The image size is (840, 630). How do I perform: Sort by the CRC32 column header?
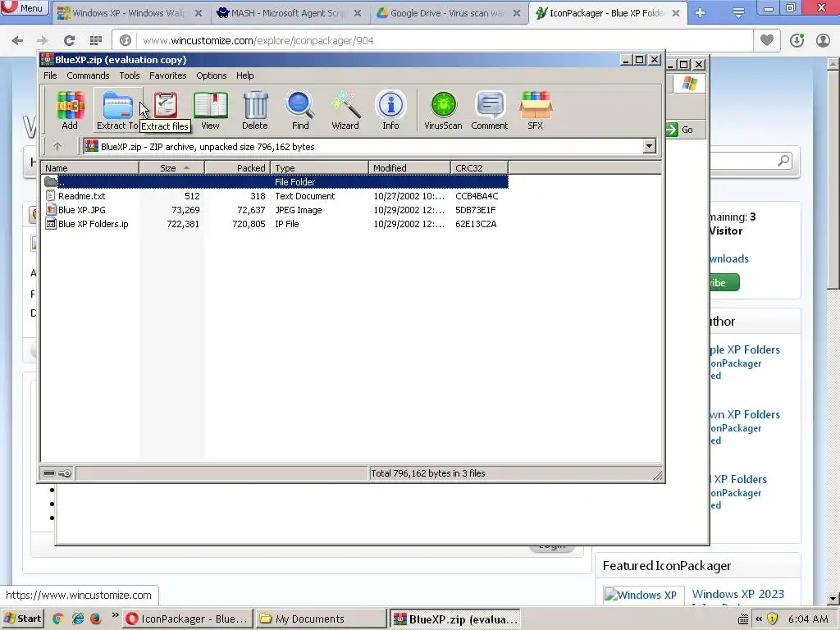[479, 167]
